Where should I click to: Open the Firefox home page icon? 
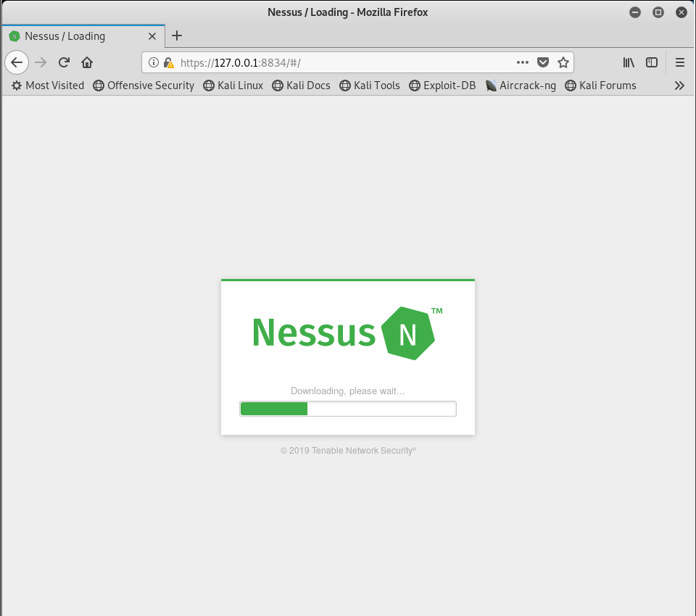[87, 62]
